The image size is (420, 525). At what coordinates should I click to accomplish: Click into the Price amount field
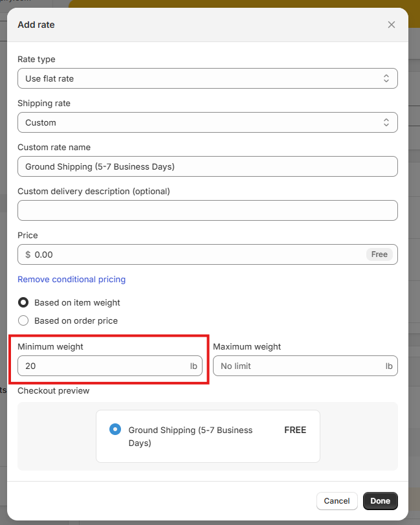(x=194, y=254)
